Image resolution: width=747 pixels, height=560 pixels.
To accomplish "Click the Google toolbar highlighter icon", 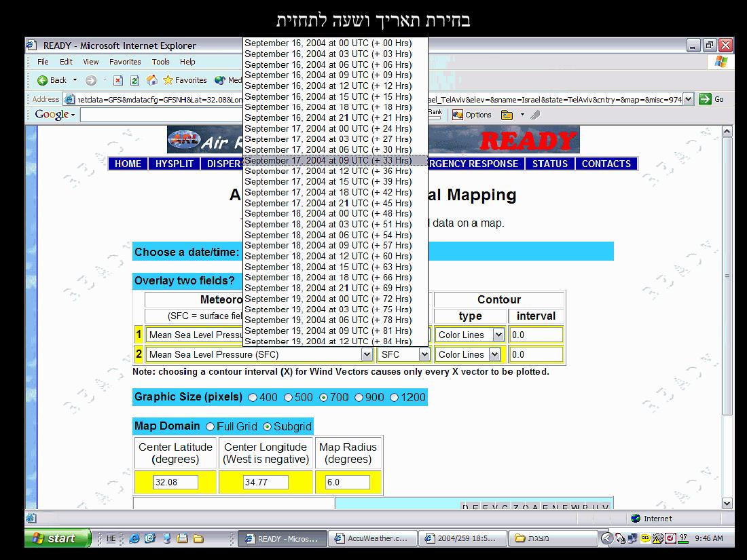I will click(x=536, y=115).
